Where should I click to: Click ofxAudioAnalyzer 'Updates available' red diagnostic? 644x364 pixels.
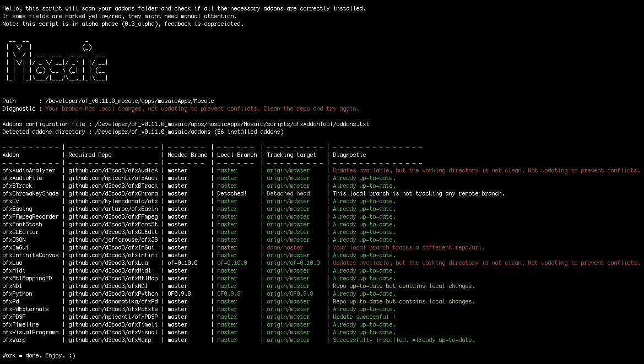[x=486, y=170]
